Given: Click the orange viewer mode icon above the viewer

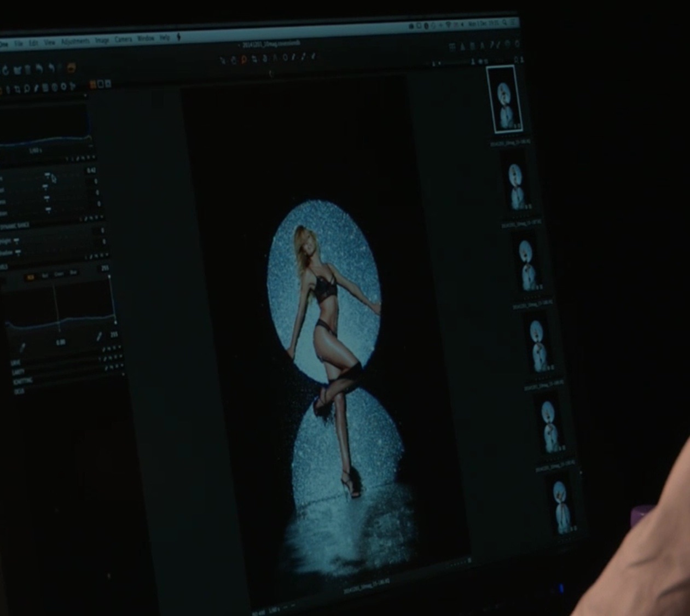Looking at the screenshot, I should tap(92, 84).
